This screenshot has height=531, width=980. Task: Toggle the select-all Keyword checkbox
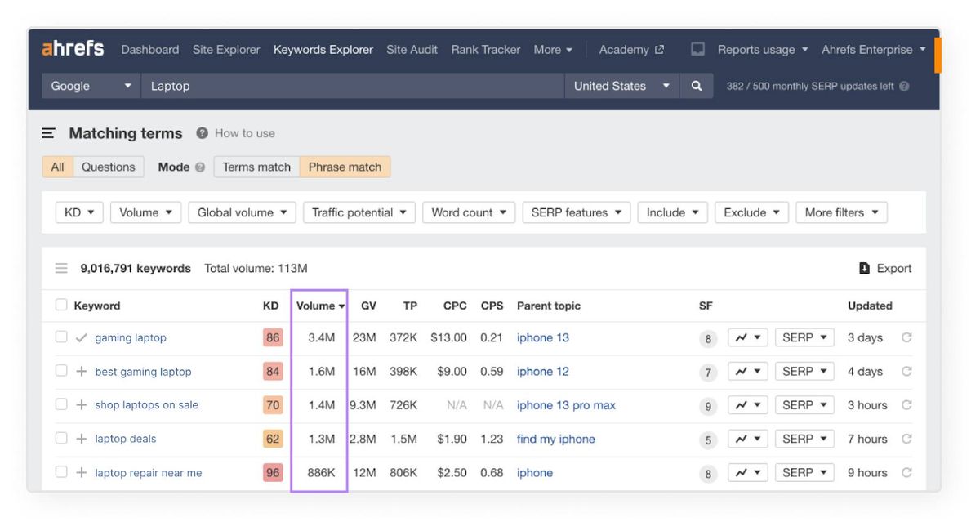pyautogui.click(x=61, y=305)
